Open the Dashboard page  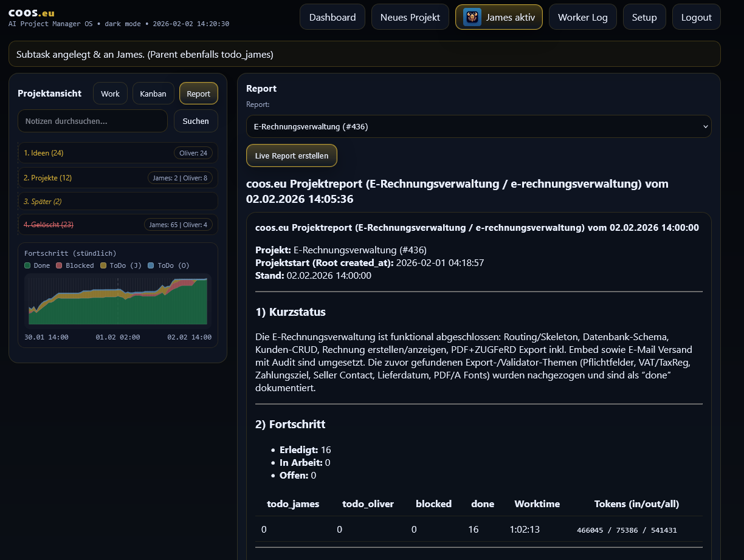pos(332,17)
